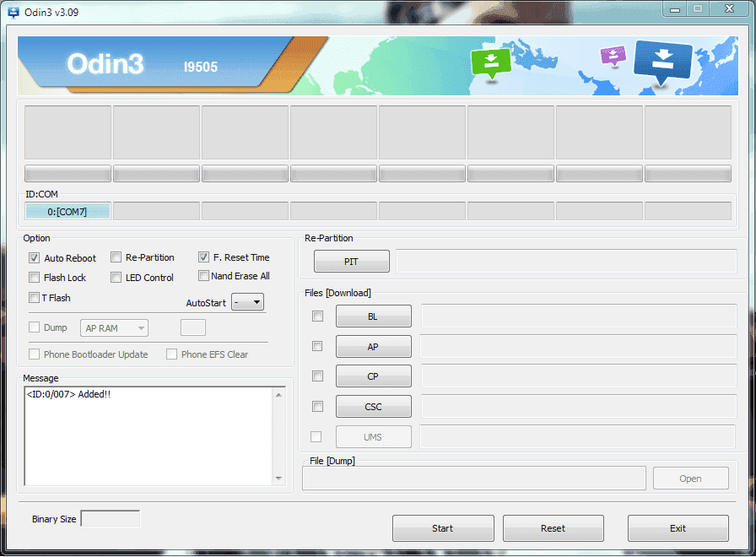Click the File Dump path field

pyautogui.click(x=474, y=478)
